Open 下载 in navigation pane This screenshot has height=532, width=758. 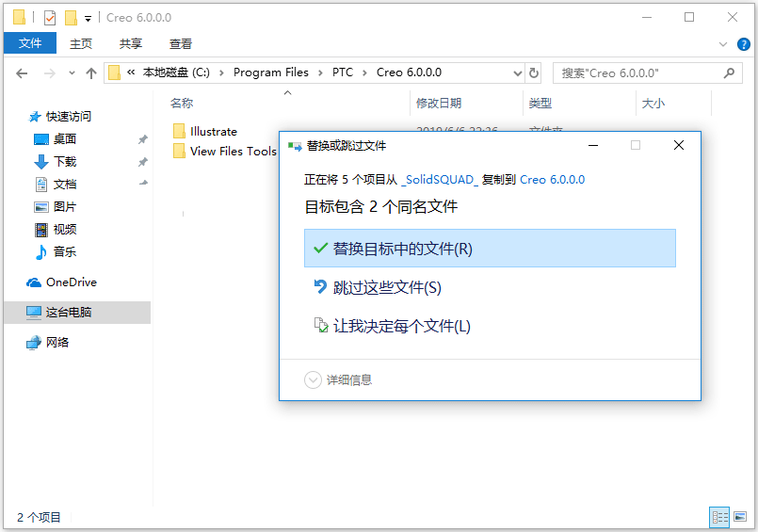pyautogui.click(x=56, y=161)
